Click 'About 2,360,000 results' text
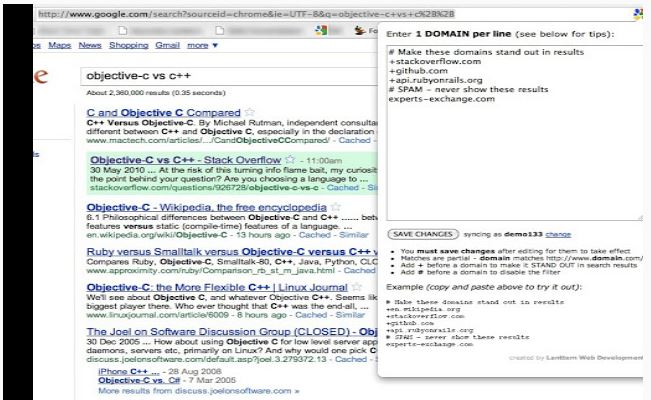Viewport: 651px width, 400px height. tap(156, 93)
